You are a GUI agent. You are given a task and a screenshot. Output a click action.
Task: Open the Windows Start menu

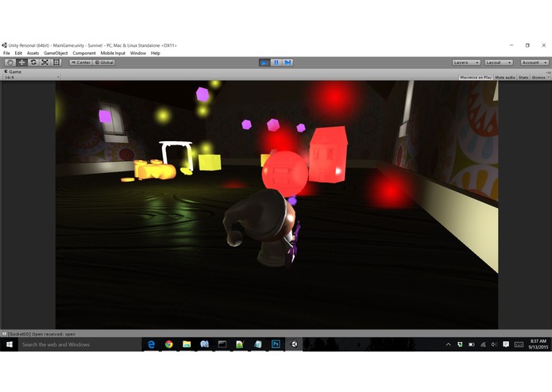point(10,344)
